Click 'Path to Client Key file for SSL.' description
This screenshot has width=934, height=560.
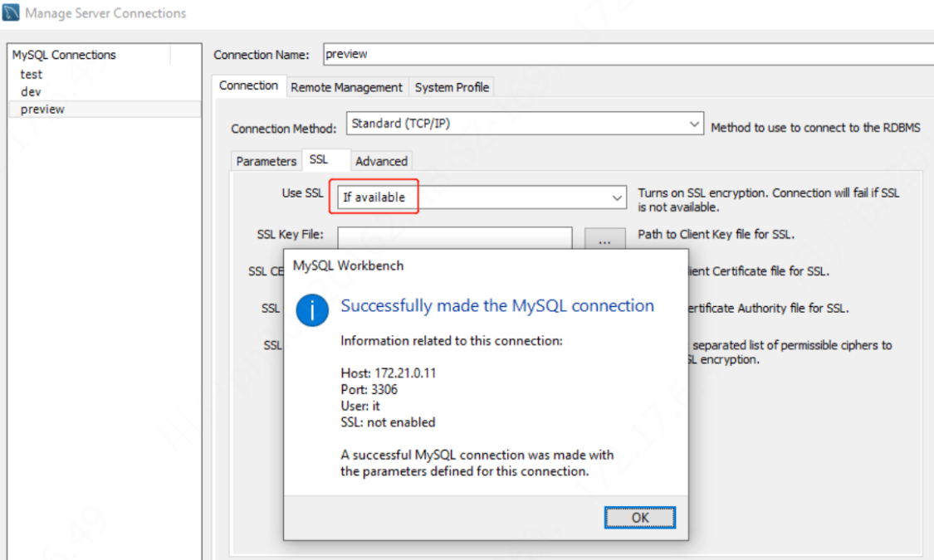716,235
